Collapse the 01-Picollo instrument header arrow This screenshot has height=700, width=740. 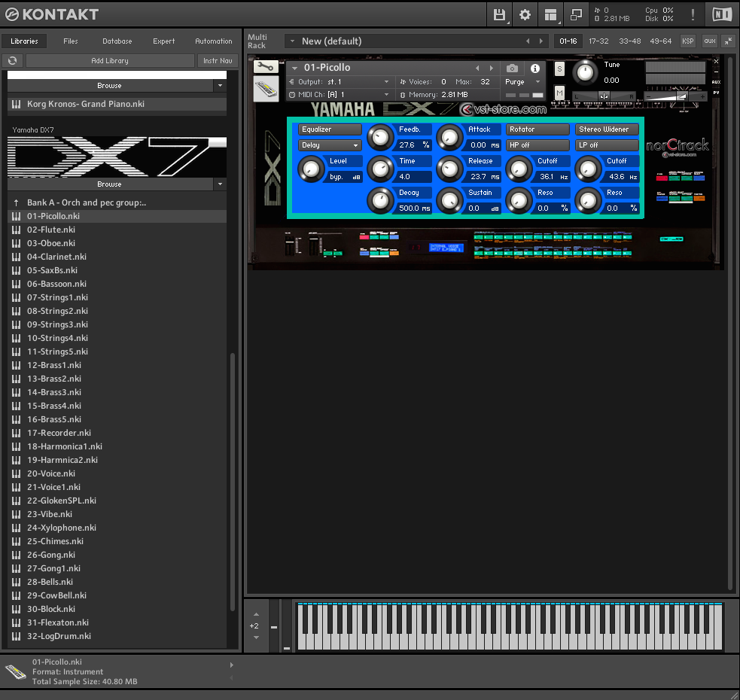[294, 68]
